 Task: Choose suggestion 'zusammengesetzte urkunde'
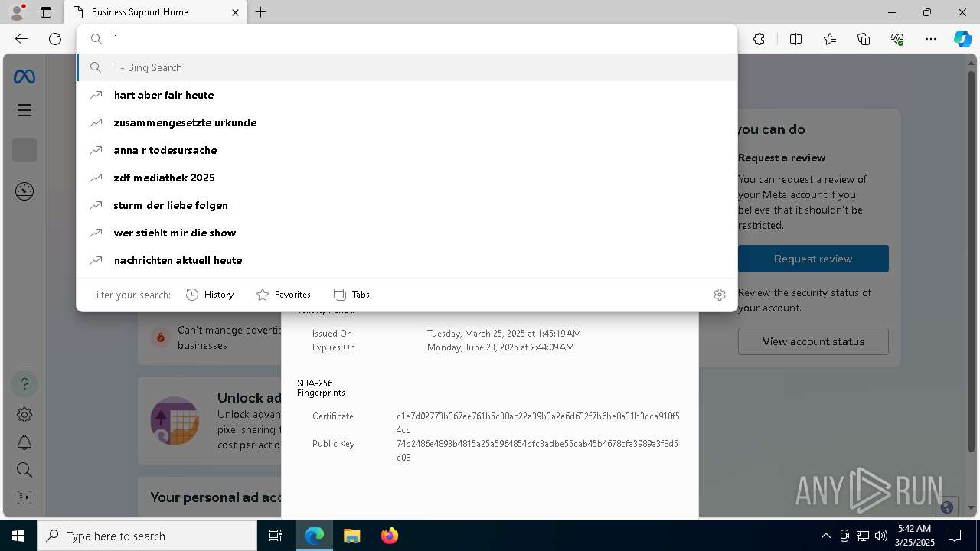[407, 122]
